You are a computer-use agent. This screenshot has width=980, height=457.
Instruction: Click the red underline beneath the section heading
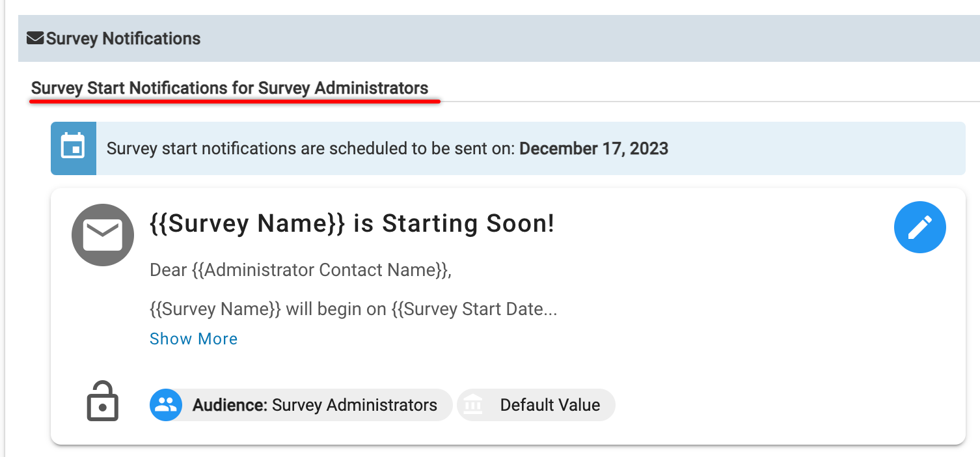click(235, 101)
